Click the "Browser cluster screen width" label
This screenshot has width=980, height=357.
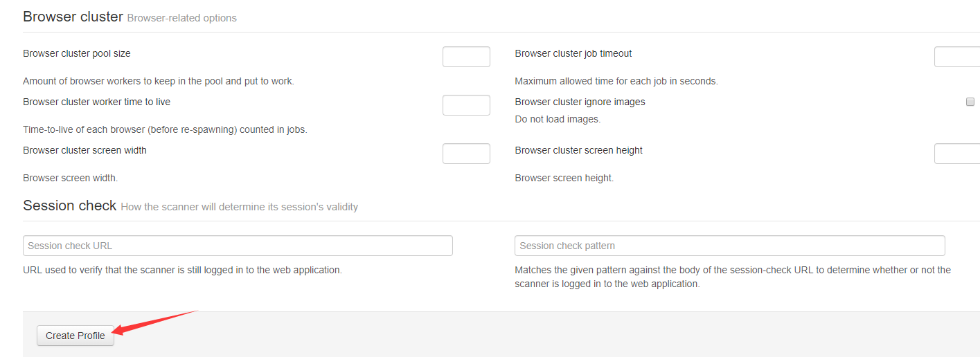[84, 150]
